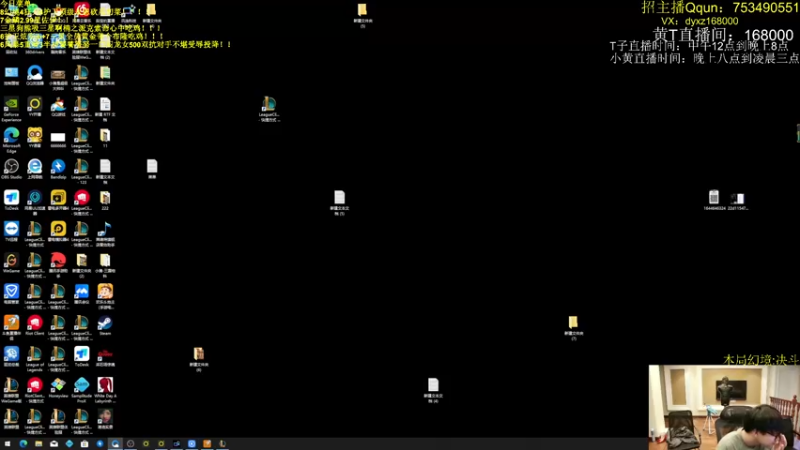Launch the UU加速器 teal circle icon
Viewport: 800px width, 450px height.
pos(35,202)
